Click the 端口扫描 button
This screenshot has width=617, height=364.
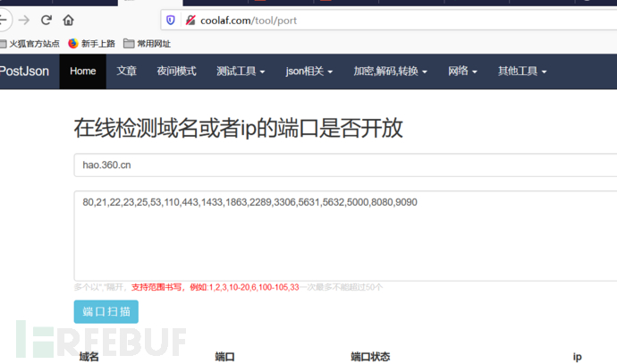(106, 311)
